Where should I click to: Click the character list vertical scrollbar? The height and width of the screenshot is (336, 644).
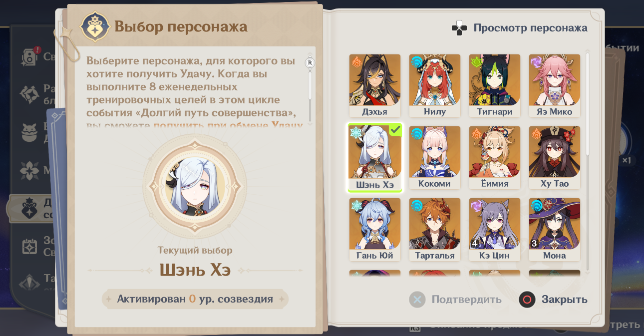click(588, 160)
